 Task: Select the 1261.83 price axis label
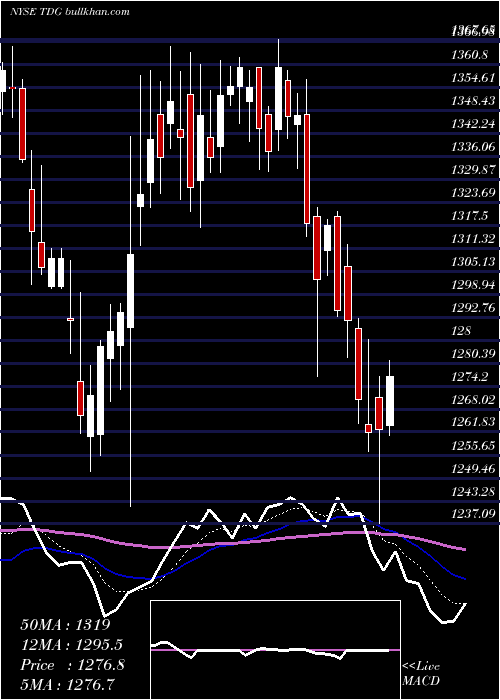473,423
